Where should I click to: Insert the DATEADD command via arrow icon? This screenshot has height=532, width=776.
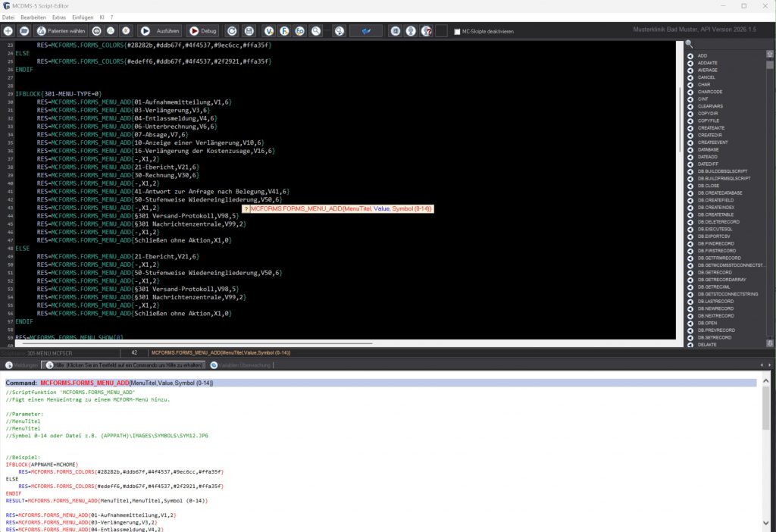coord(690,157)
